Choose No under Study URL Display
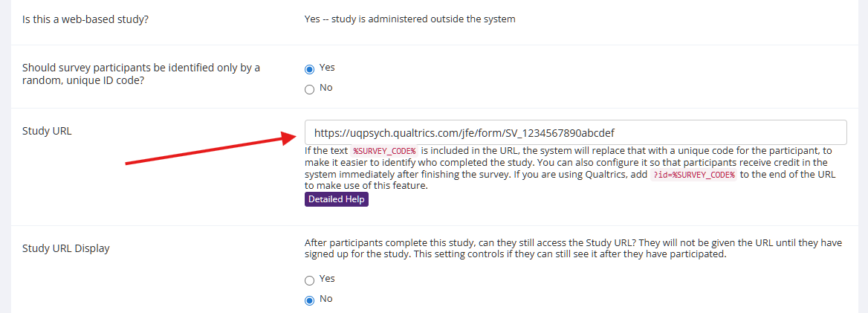The image size is (868, 313). [310, 300]
